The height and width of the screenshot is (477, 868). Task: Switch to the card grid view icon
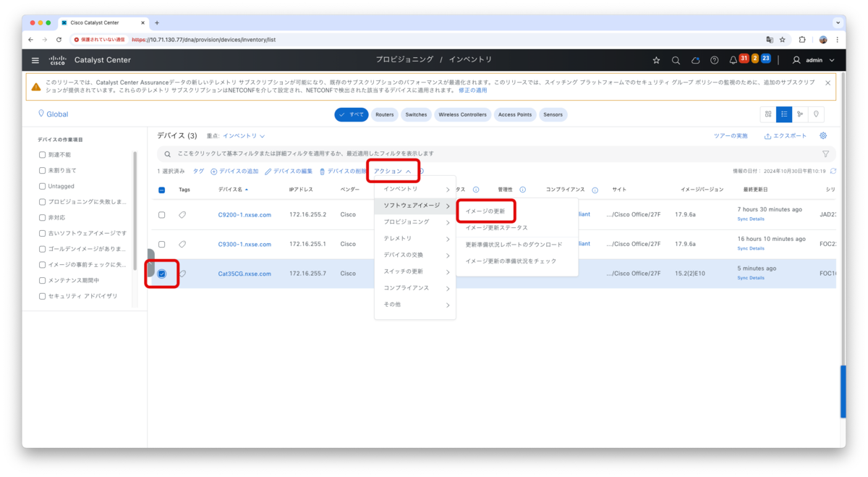pos(768,114)
